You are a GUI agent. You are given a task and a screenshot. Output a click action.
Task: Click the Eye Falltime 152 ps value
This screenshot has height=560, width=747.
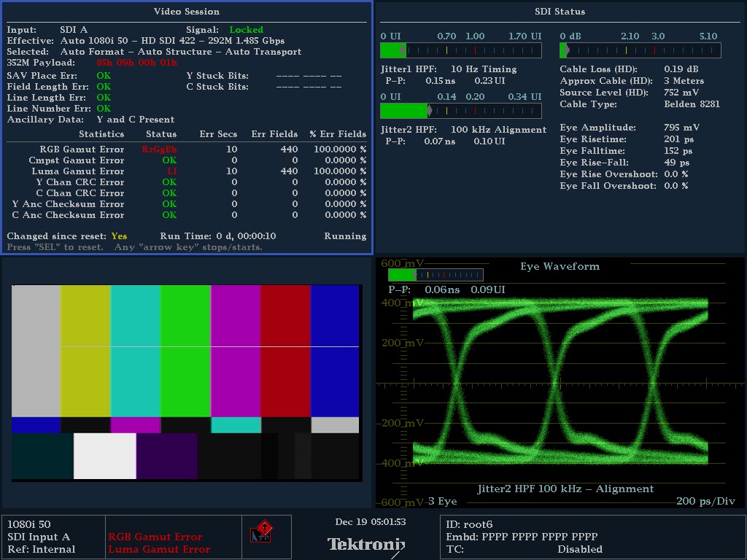678,150
